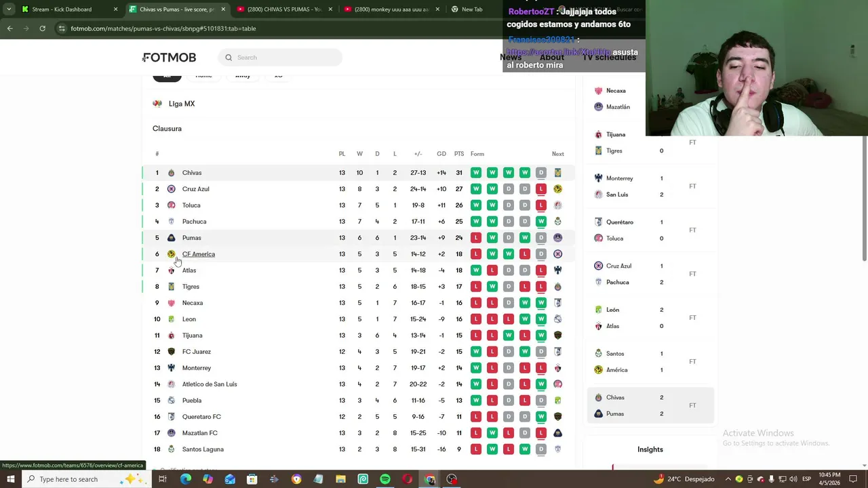Click Pumas' first red L form badge
868x488 pixels.
tap(476, 238)
